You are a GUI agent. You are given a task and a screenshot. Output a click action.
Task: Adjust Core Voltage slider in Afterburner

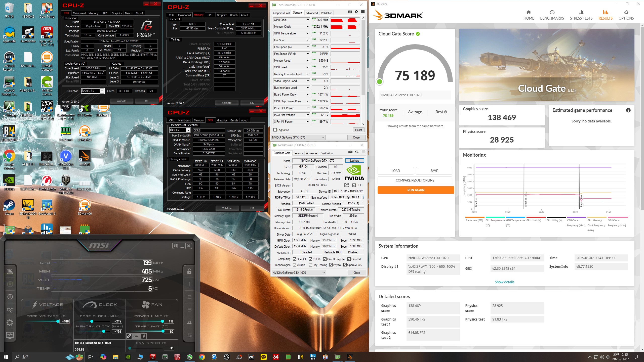coord(58,321)
